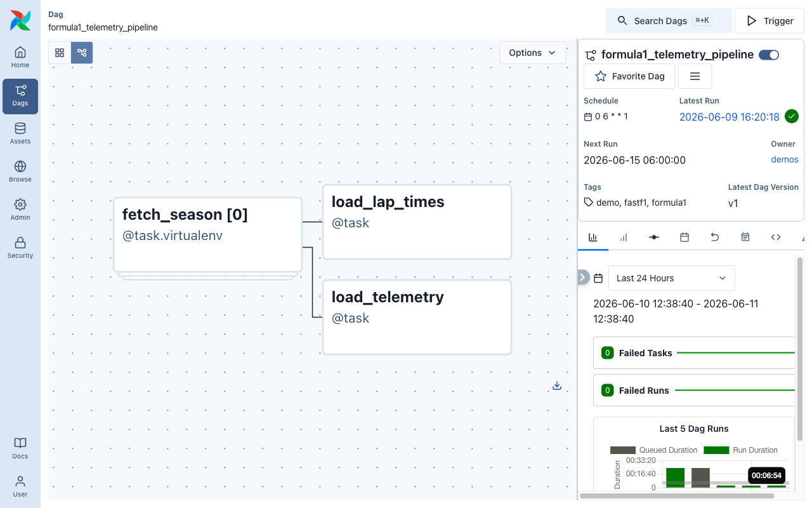Image resolution: width=812 pixels, height=508 pixels.
Task: Switch to graph view icon
Action: click(82, 53)
